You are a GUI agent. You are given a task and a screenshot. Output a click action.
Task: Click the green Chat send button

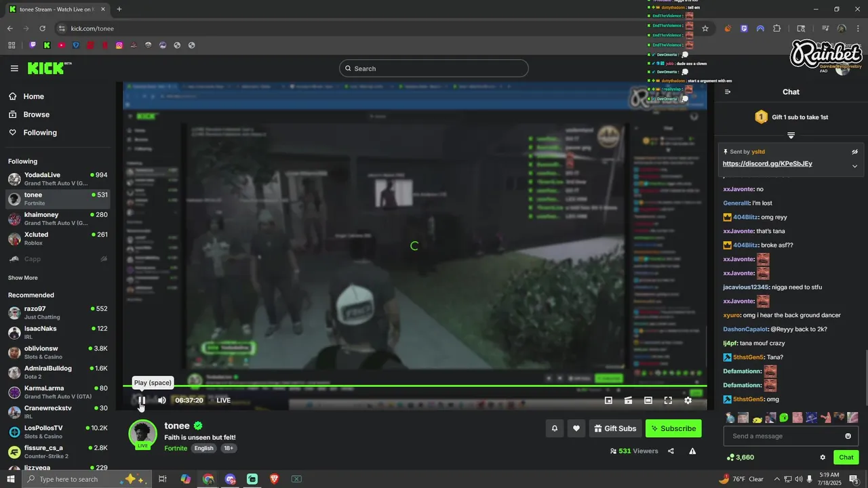(846, 457)
